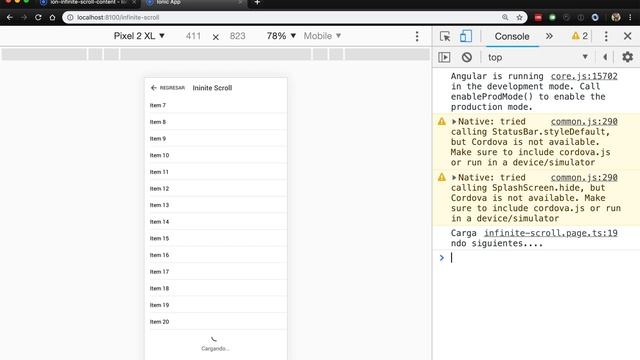Swap the dimensions with the rotate icon
640x360 pixels.
(216, 37)
